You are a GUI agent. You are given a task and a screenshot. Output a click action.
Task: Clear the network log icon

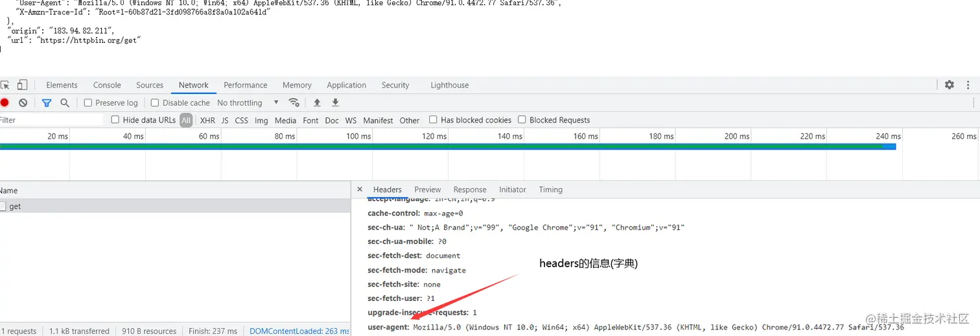point(23,102)
